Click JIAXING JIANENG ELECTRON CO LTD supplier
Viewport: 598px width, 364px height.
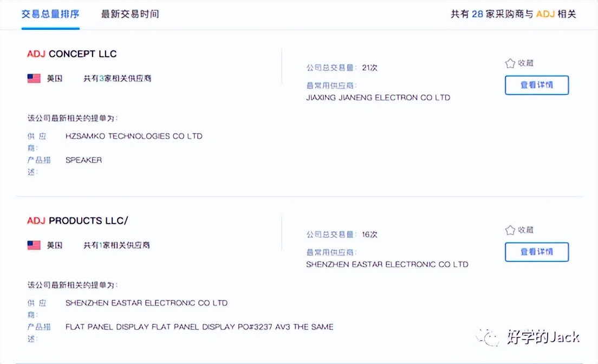pyautogui.click(x=378, y=98)
